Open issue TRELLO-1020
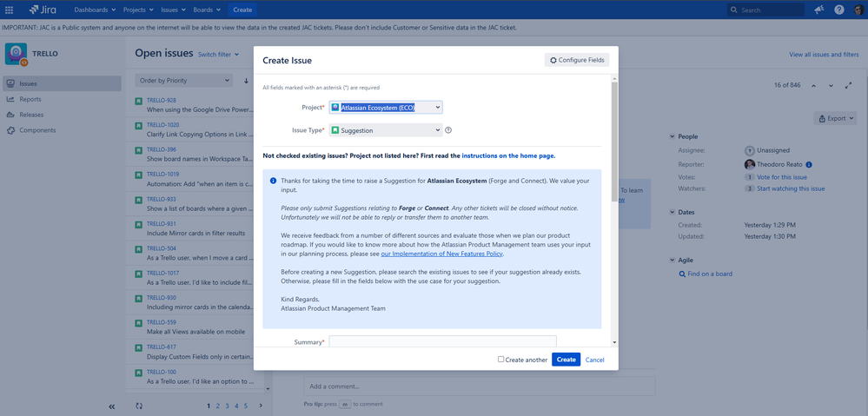The width and height of the screenshot is (868, 416). coord(162,125)
